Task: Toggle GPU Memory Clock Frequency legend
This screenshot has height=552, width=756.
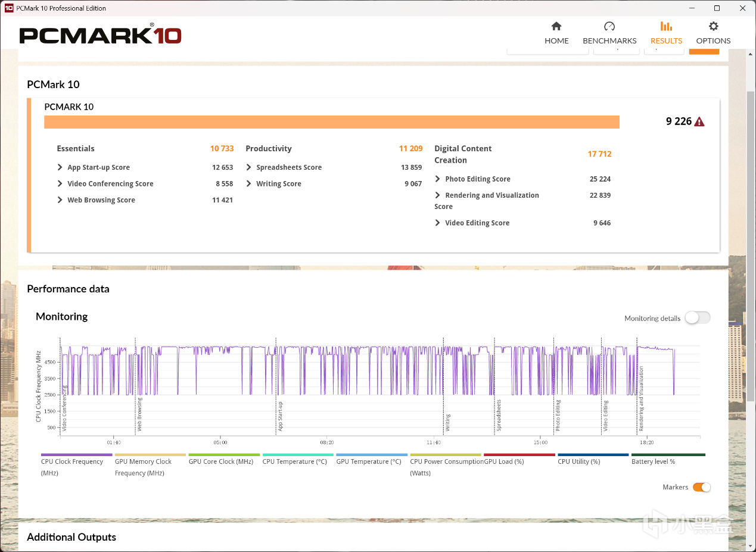Action: (150, 464)
